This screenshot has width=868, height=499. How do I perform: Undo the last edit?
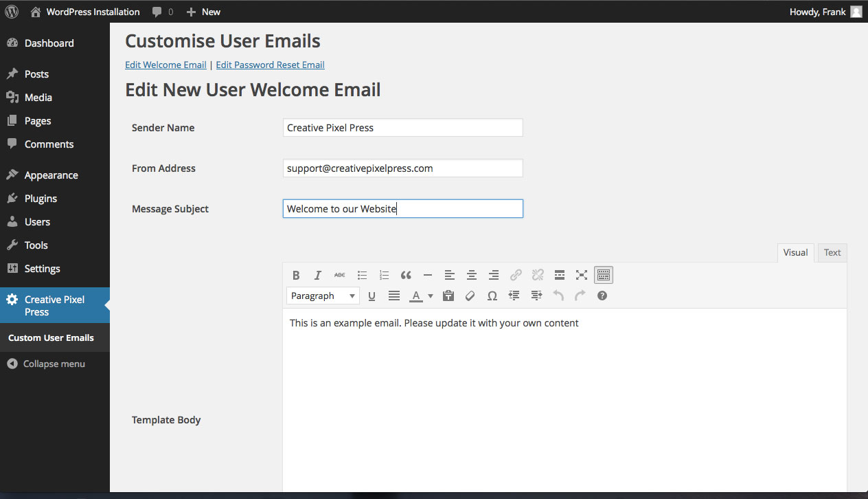tap(558, 296)
